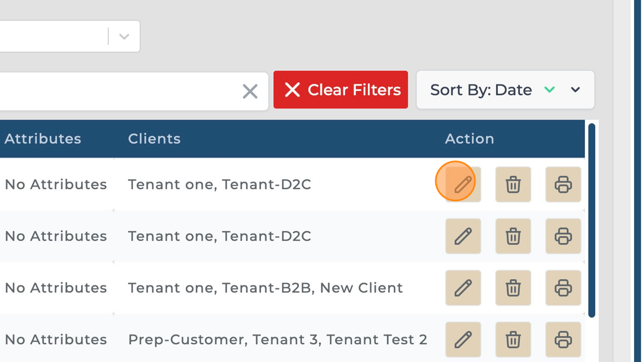Delete the Prep-Customer, Tenant 3 row
Screen dimensions: 644x362
pos(513,340)
